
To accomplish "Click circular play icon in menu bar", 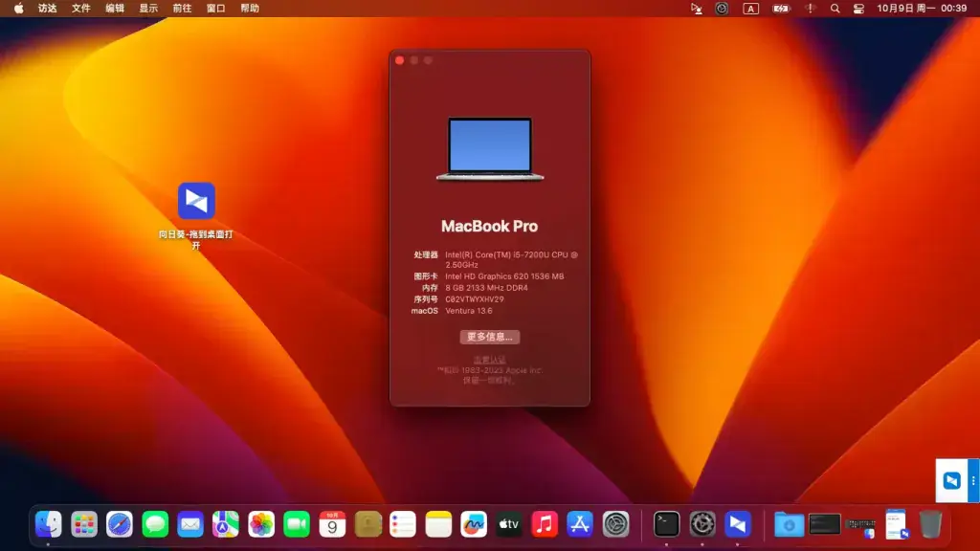I will click(722, 8).
